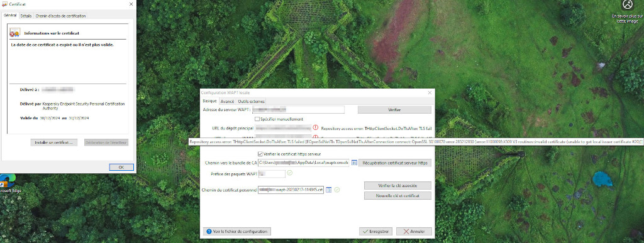
Task: Click Annuler in WAPT configuration
Action: coord(414,232)
